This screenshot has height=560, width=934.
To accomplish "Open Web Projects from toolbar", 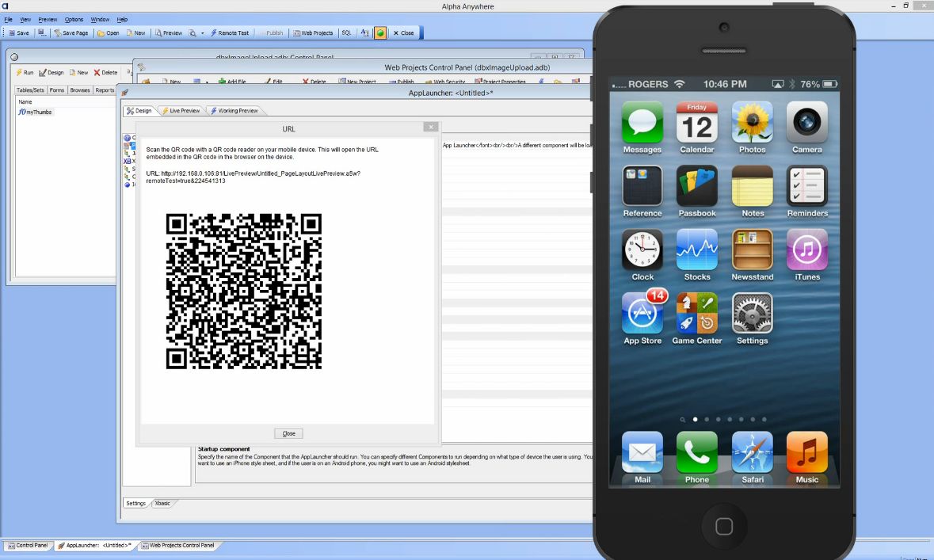I will click(x=314, y=32).
